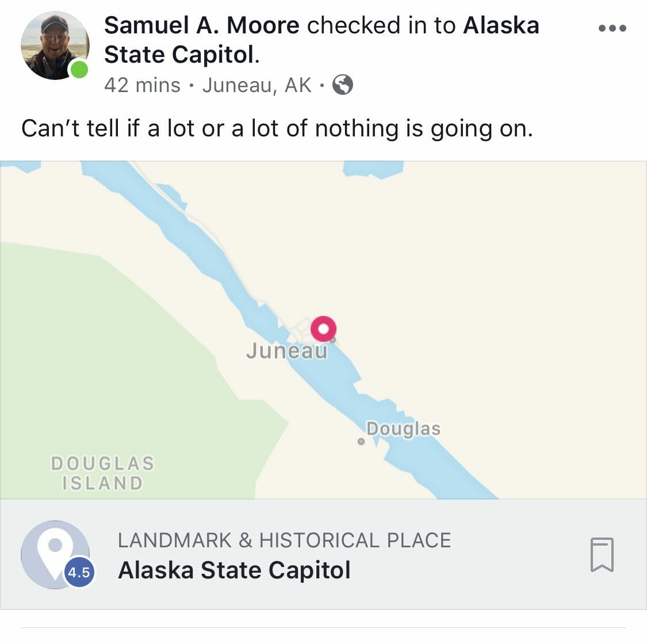Tap the pink location pin on map
The height and width of the screenshot is (644, 647).
[323, 329]
